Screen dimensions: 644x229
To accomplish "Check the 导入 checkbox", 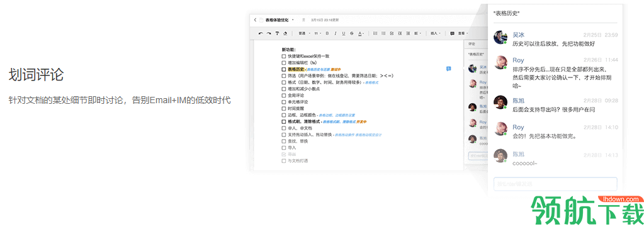I will [x=283, y=148].
